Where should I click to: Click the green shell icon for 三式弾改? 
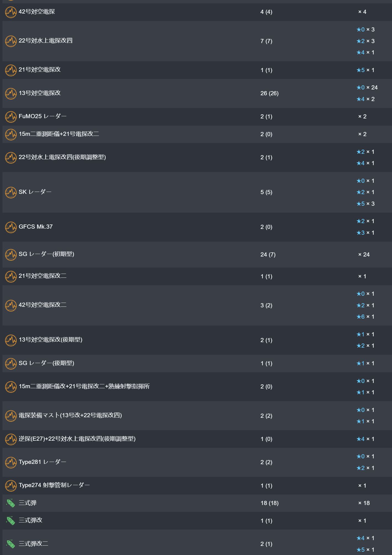coord(11,521)
